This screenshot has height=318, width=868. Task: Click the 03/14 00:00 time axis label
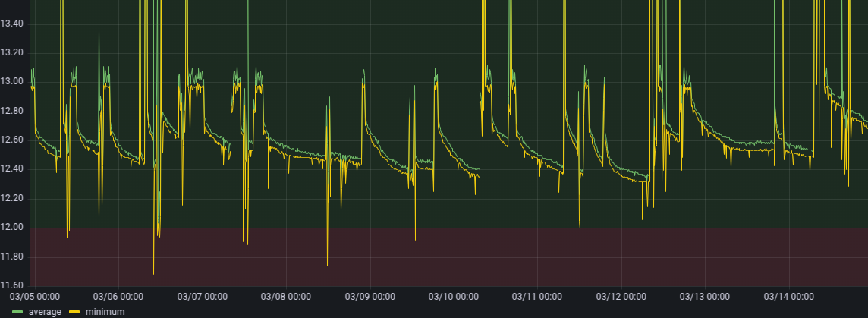(789, 296)
